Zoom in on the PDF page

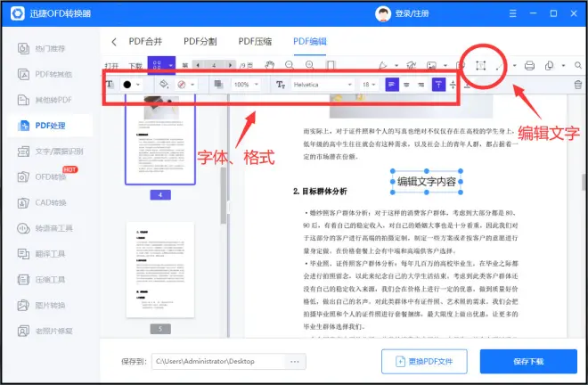tap(310, 65)
